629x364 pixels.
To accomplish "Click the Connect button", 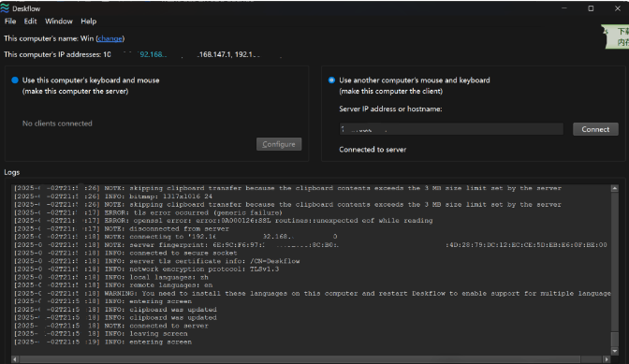I will tap(595, 129).
